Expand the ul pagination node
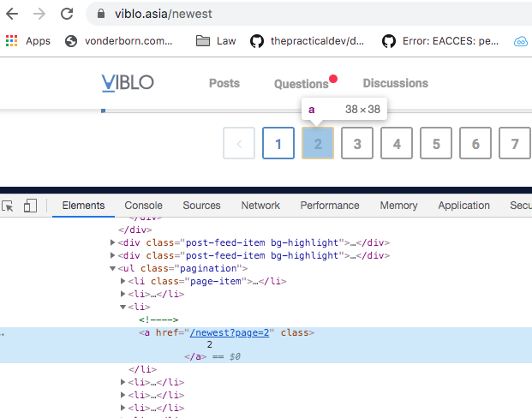The width and height of the screenshot is (532, 418). [x=112, y=268]
